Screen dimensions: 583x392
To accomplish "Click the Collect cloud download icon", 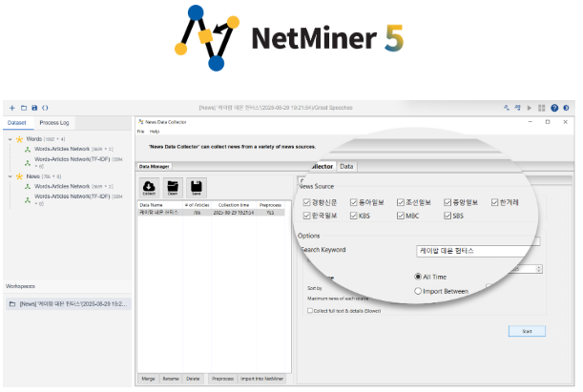I will point(149,187).
